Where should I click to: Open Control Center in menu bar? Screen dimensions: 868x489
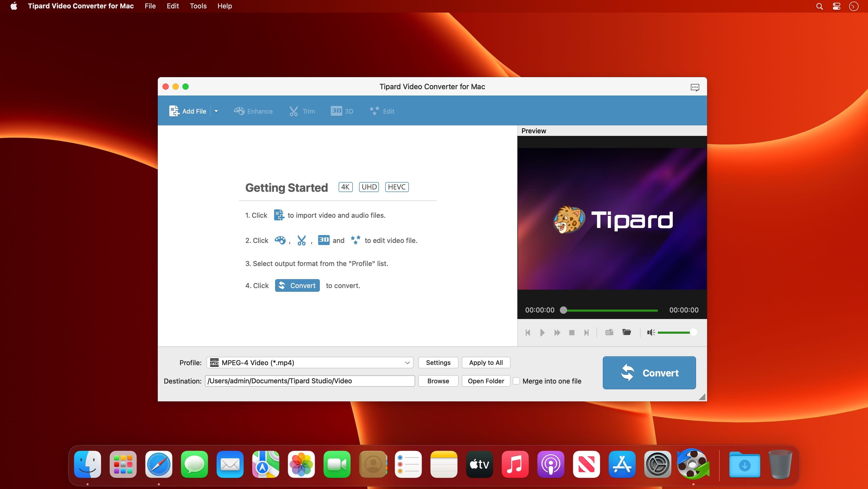tap(836, 6)
